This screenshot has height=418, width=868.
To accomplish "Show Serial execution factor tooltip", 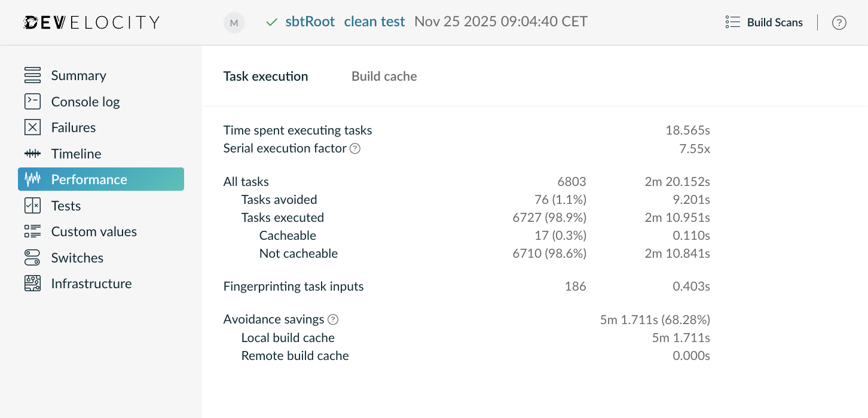I will (355, 148).
